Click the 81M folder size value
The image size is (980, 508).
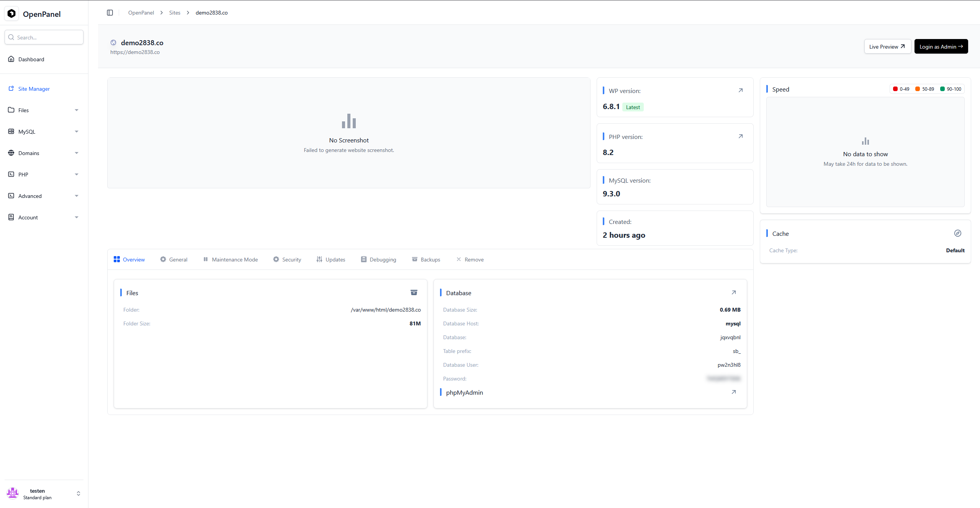415,323
